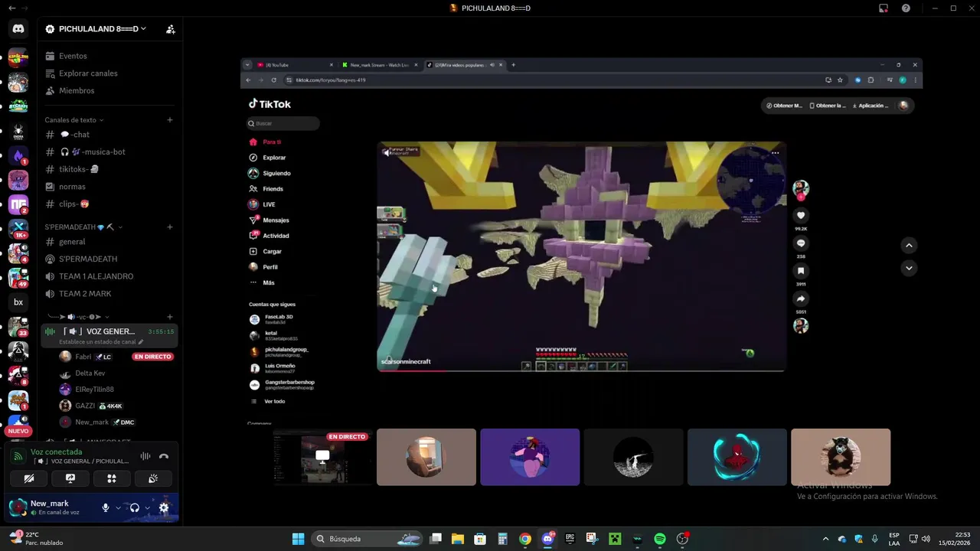Collapse the -vc- voice category
The image size is (980, 551).
tap(77, 317)
